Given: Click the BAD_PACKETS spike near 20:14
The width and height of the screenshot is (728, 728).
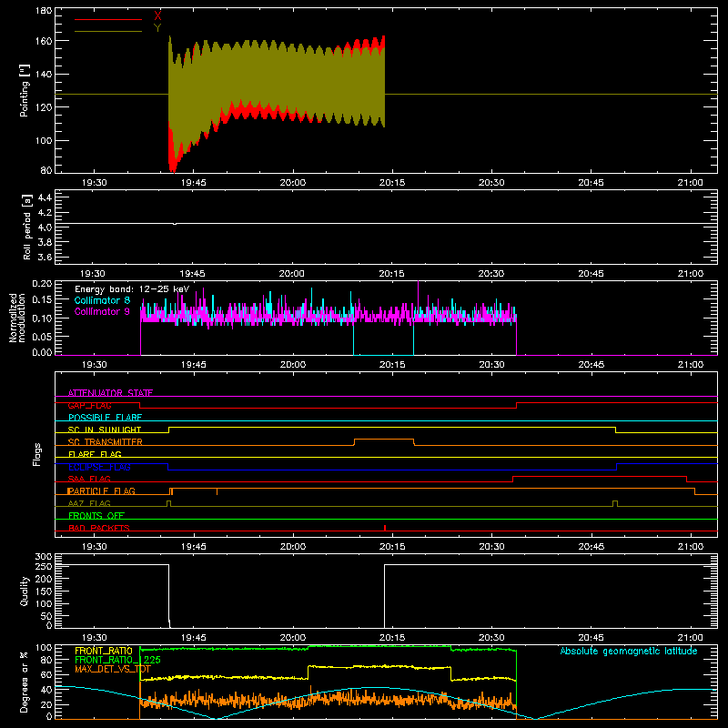Looking at the screenshot, I should pyautogui.click(x=385, y=528).
